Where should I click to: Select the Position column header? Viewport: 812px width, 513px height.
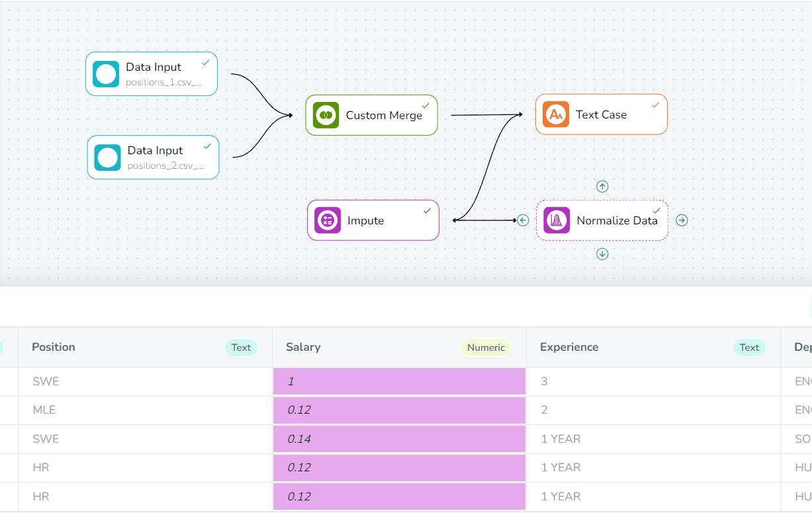[53, 347]
